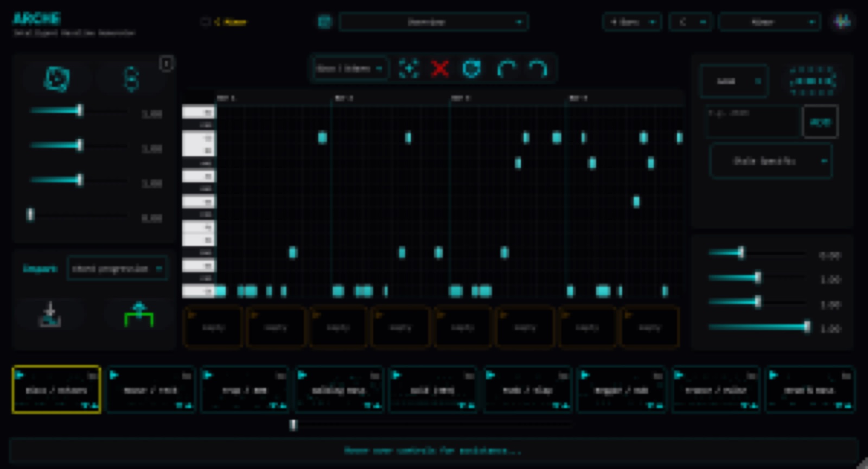
Task: Click play arrow on the last pattern card
Action: pos(773,375)
